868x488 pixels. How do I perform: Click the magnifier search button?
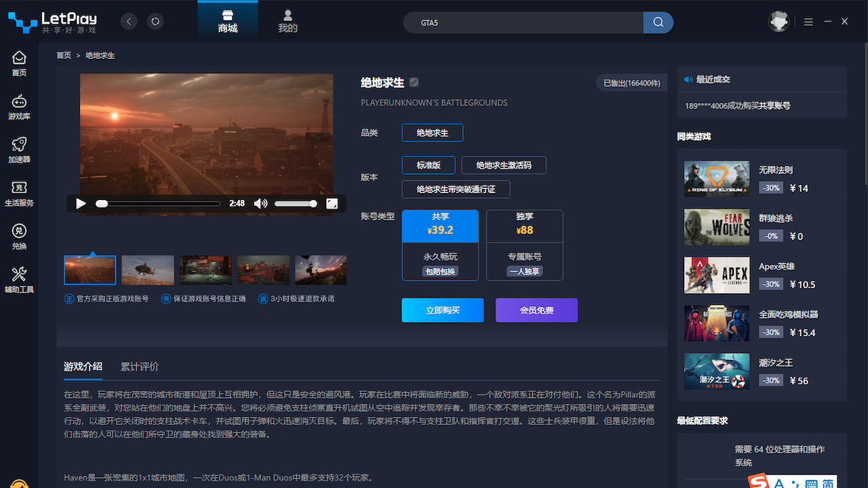pos(658,22)
